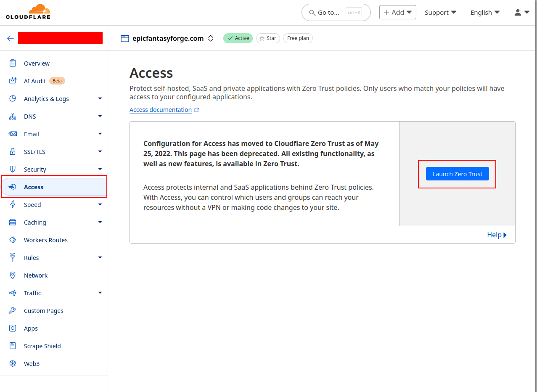Viewport: 537px width, 392px height.
Task: Expand the Rules submenu arrow
Action: (x=100, y=257)
